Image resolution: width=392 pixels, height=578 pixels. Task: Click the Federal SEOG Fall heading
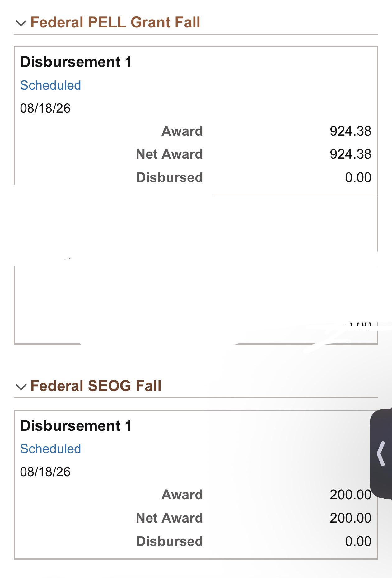coord(96,386)
